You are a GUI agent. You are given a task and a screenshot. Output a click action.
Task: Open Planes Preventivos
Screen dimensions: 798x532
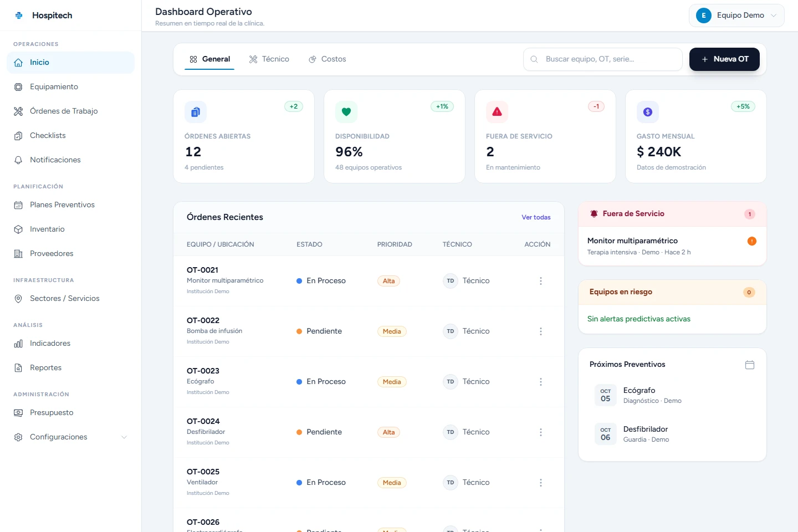(70, 205)
